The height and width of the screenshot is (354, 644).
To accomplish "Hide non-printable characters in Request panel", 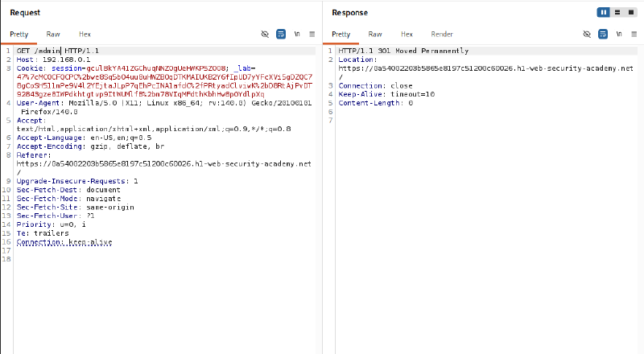I will tap(265, 34).
